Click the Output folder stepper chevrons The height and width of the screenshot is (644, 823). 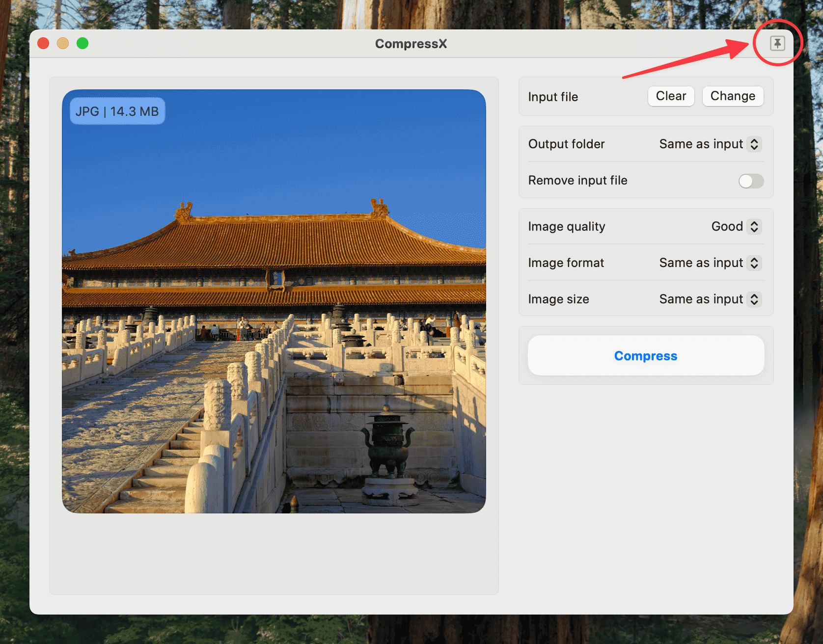tap(754, 144)
